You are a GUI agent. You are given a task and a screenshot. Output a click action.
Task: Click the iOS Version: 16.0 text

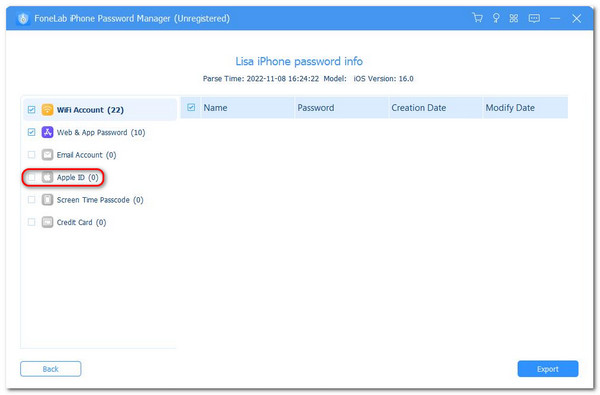pos(383,78)
